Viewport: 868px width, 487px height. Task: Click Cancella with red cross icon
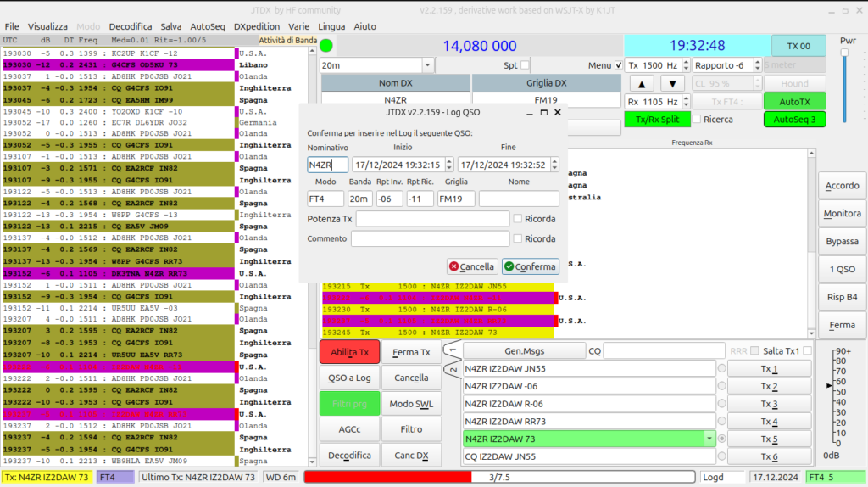[471, 266]
